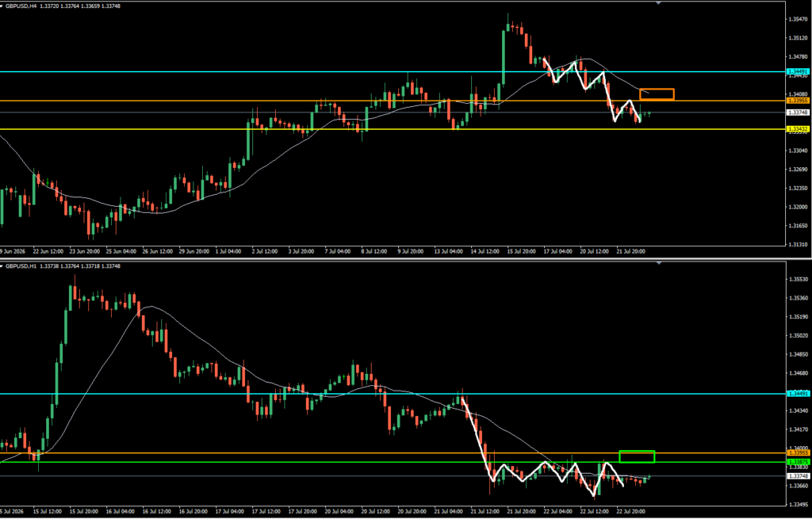The height and width of the screenshot is (519, 812).
Task: Click 1.35360 on the H1 price scale
Action: point(798,299)
